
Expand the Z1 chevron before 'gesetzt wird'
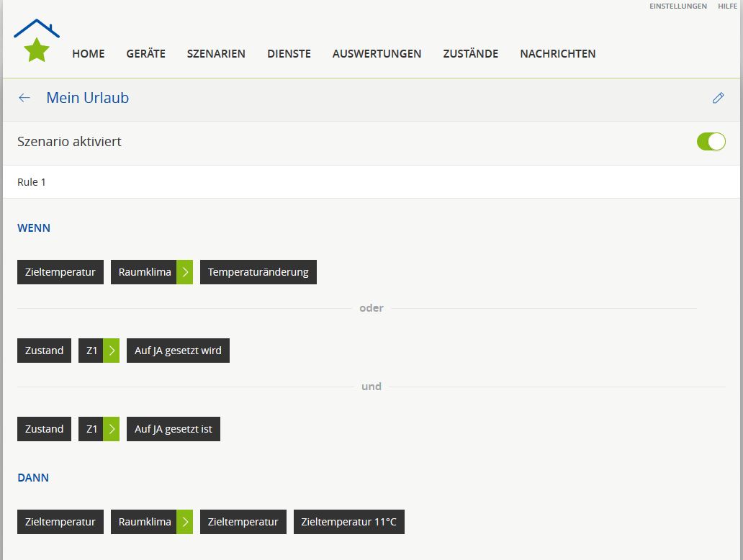[x=112, y=351]
